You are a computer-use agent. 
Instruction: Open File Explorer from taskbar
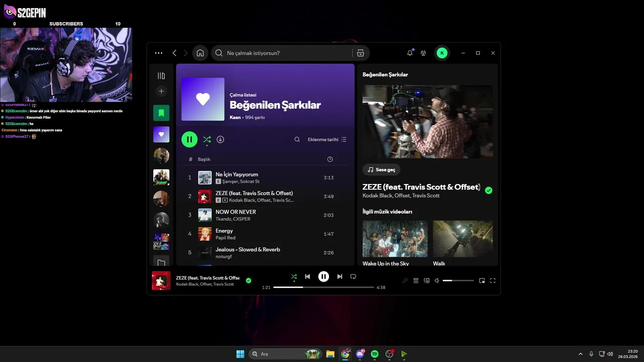[330, 354]
